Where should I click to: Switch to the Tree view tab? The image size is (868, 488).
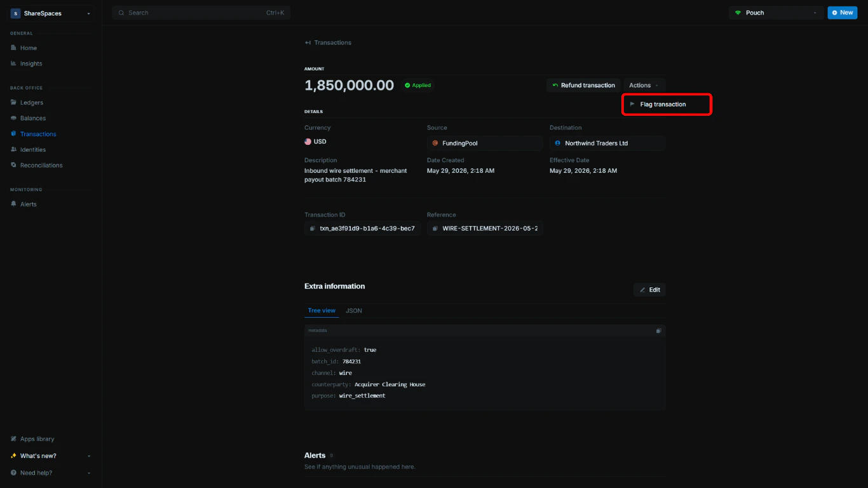pos(322,311)
